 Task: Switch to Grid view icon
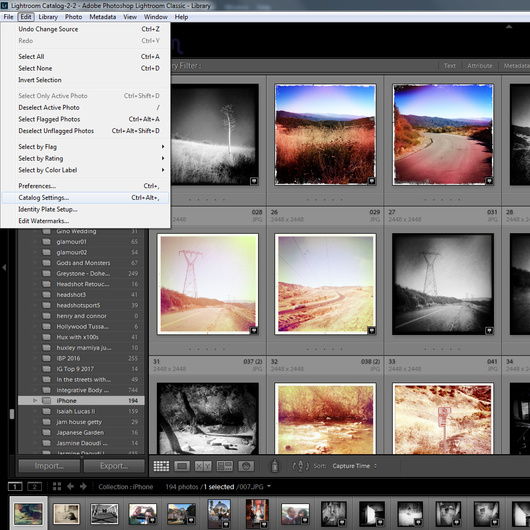click(161, 466)
